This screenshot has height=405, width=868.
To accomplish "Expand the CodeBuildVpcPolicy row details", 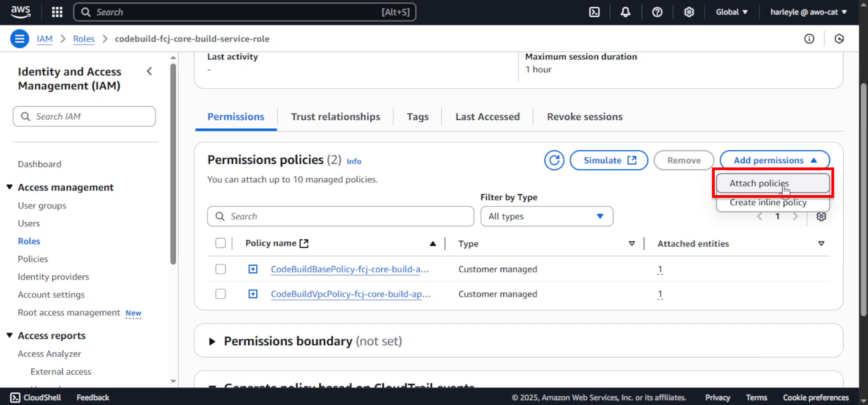I will (x=253, y=294).
